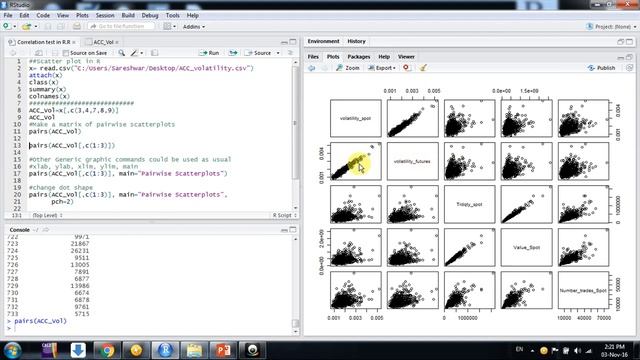Maximize the Environment pane

629,41
